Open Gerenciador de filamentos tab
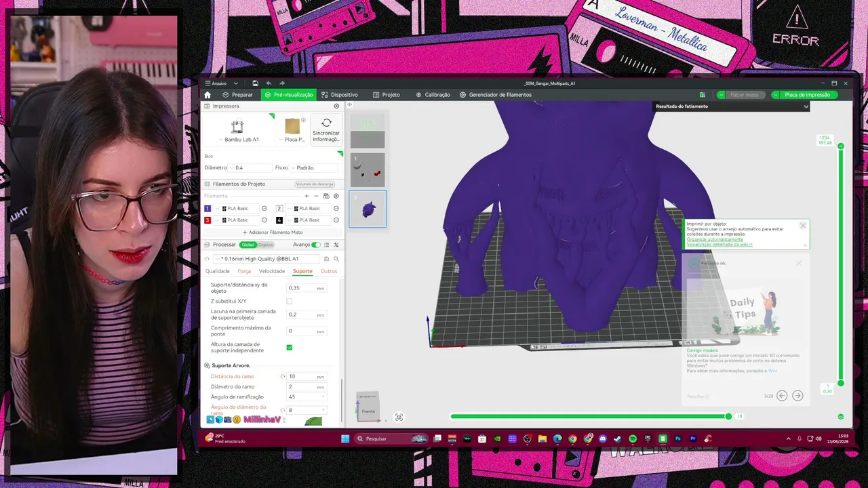The image size is (868, 488). 496,95
